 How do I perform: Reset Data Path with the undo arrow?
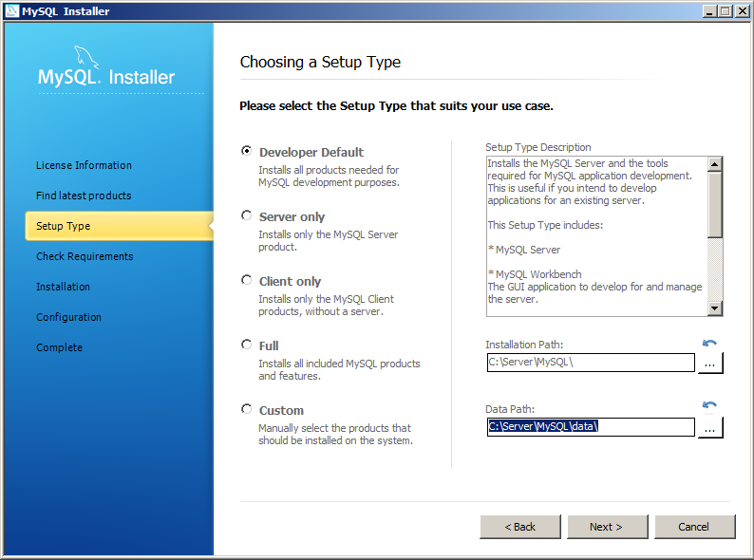[709, 405]
